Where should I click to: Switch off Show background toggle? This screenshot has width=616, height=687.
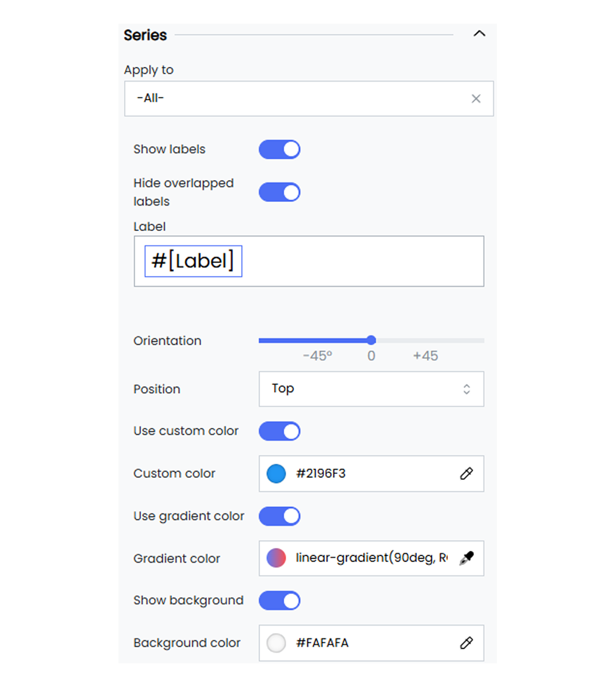[x=280, y=601]
